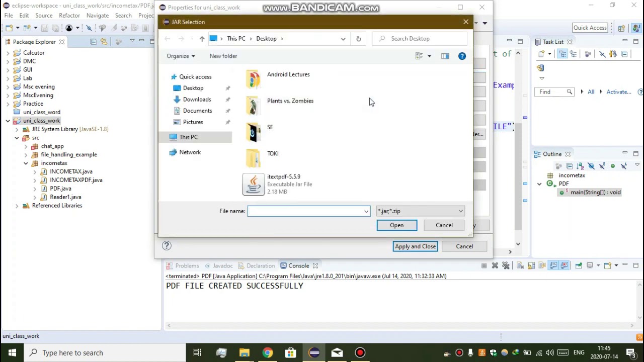Viewport: 644px width, 362px height.
Task: Collapse the uni_class_work project
Action: 8,121
